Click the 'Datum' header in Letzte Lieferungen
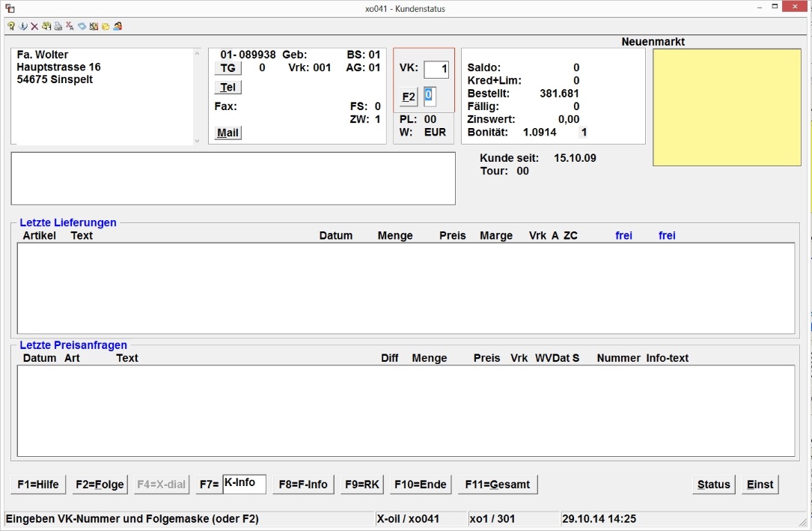This screenshot has width=812, height=531. pos(335,236)
